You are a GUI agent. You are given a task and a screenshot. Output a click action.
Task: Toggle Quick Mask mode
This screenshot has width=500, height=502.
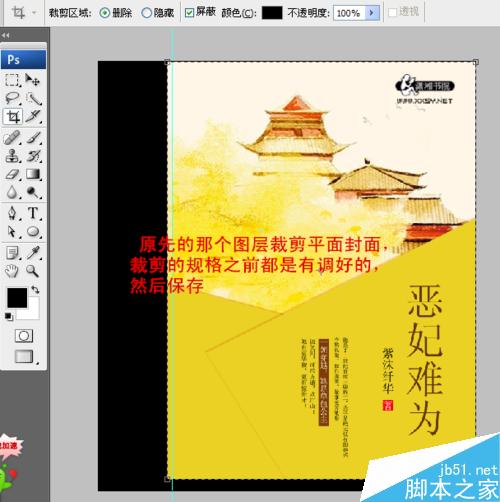coord(24,336)
